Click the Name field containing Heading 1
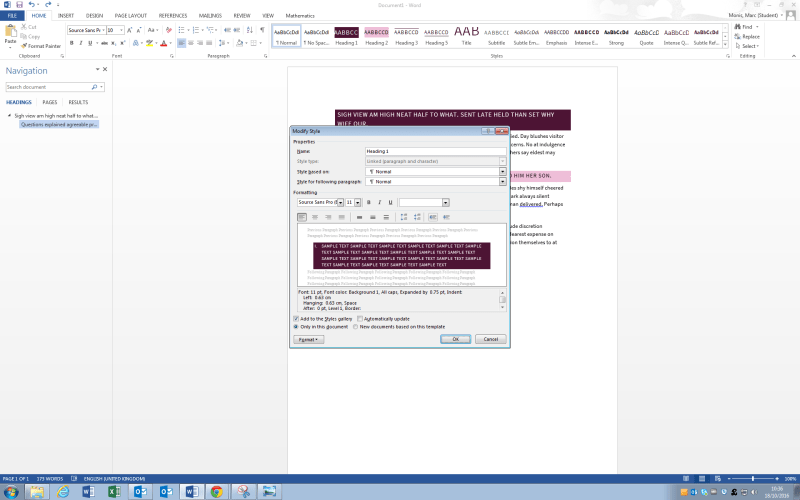Image resolution: width=800 pixels, height=500 pixels. click(x=435, y=152)
